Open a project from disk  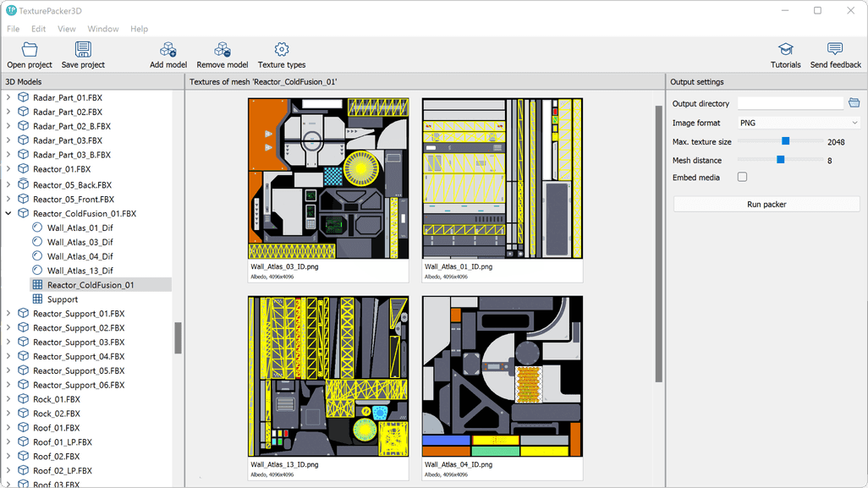click(29, 52)
